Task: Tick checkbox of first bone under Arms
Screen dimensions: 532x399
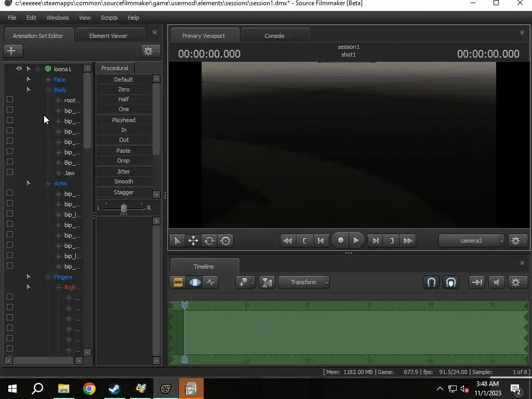Action: pos(10,193)
